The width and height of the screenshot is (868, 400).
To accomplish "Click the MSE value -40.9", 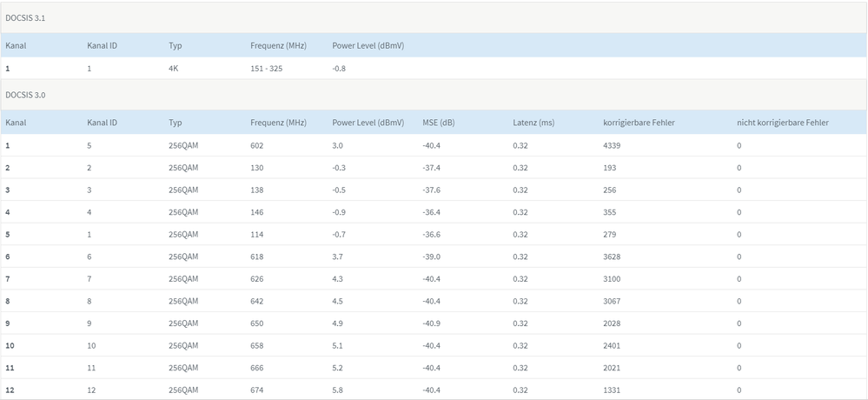I will click(x=431, y=323).
